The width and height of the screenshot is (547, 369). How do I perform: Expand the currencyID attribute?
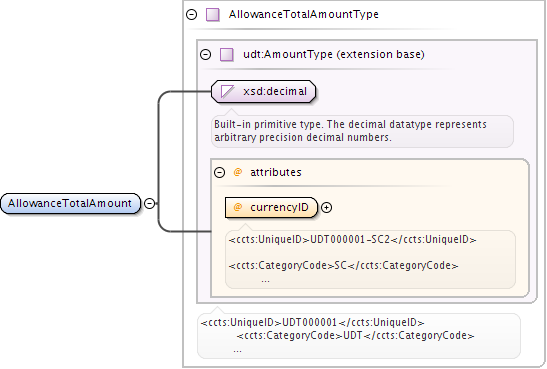point(326,208)
